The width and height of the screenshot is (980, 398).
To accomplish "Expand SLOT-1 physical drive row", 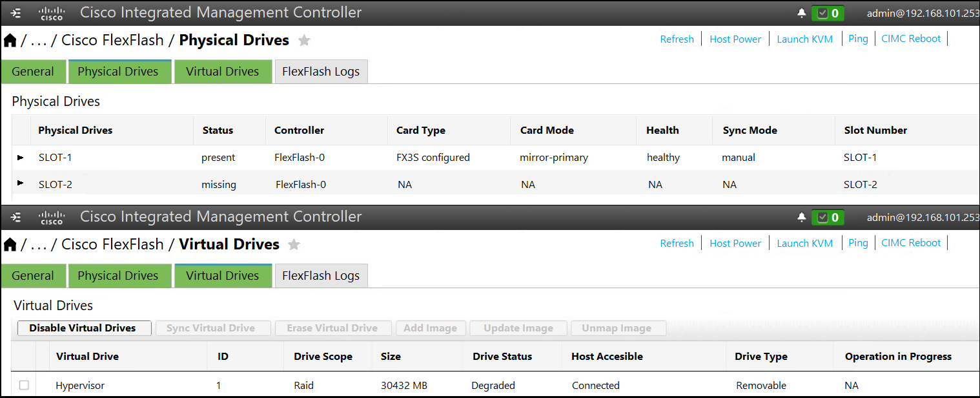I will (x=20, y=157).
